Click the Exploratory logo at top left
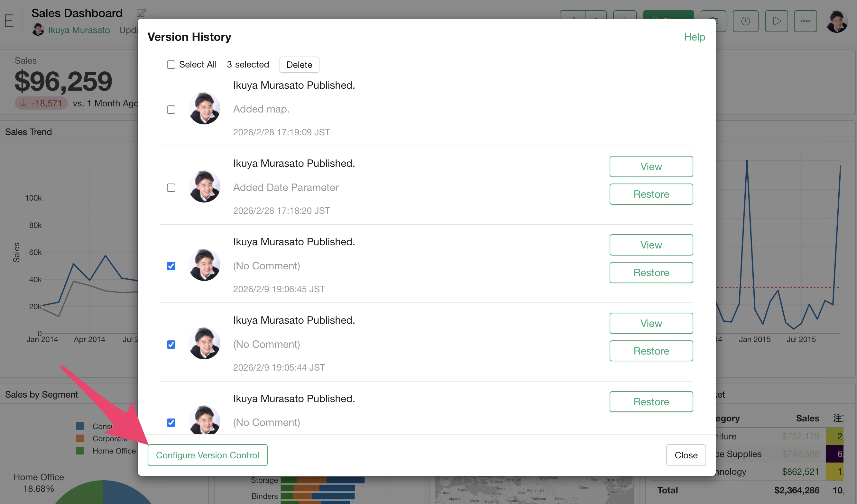857x504 pixels. 9,21
